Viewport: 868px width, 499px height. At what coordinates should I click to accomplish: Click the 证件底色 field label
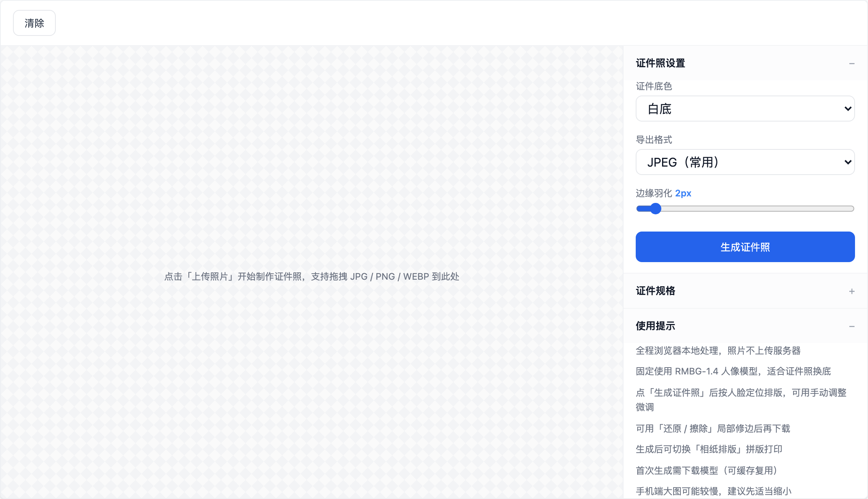pyautogui.click(x=654, y=86)
